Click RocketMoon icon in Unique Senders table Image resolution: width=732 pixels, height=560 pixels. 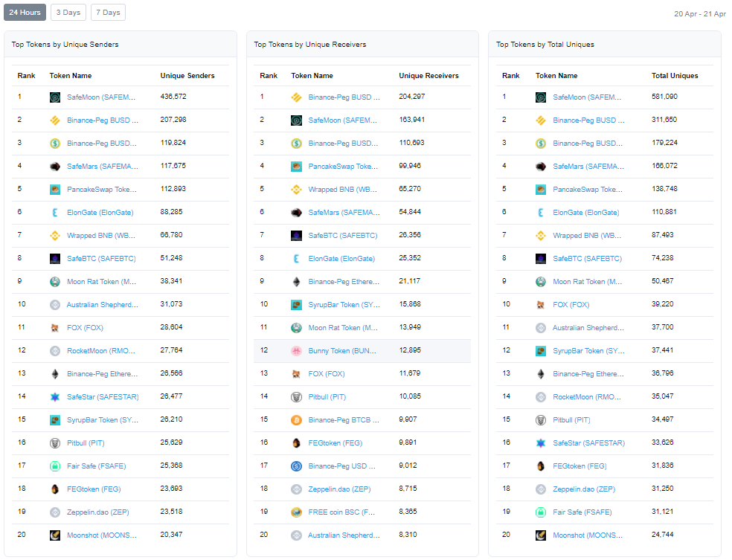[x=55, y=350]
